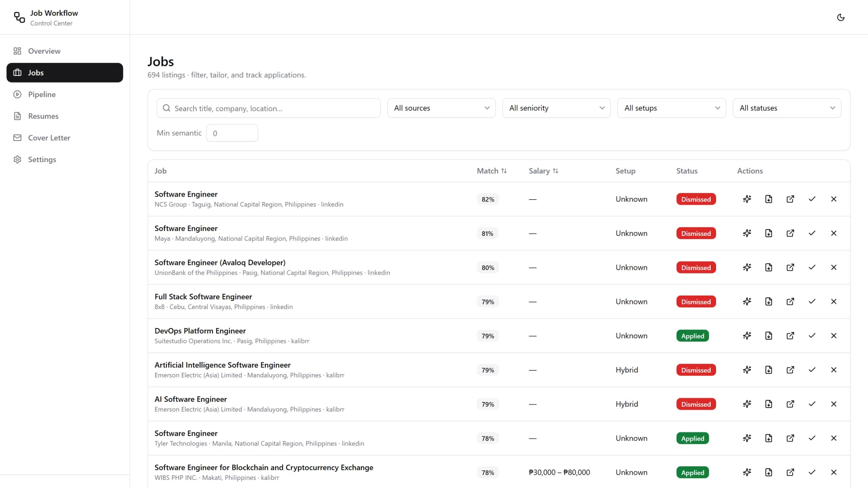Click the Job Workflow logo icon

click(x=19, y=17)
